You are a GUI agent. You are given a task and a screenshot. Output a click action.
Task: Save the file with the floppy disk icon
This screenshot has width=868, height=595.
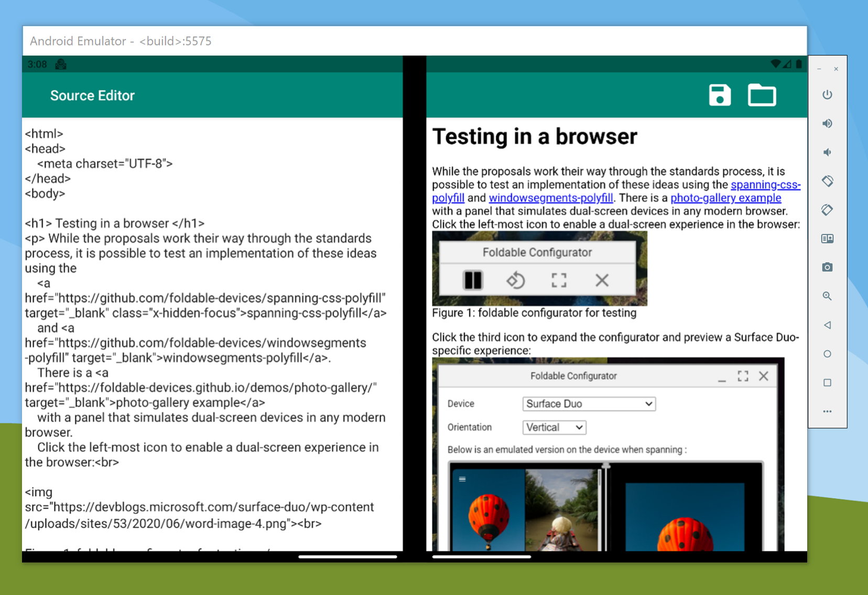720,95
